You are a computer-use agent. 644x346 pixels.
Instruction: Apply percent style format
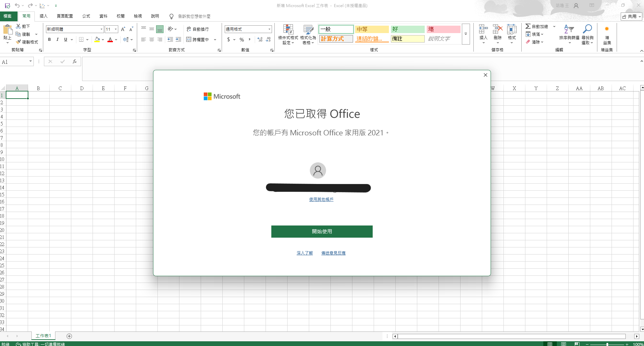[242, 39]
